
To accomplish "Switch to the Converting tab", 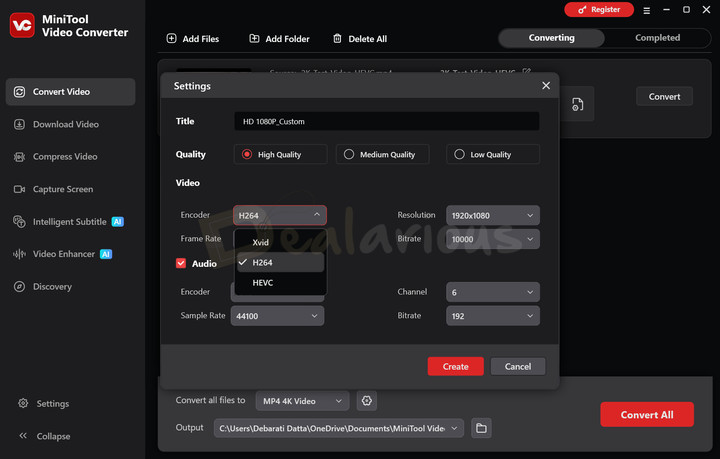I will [551, 38].
